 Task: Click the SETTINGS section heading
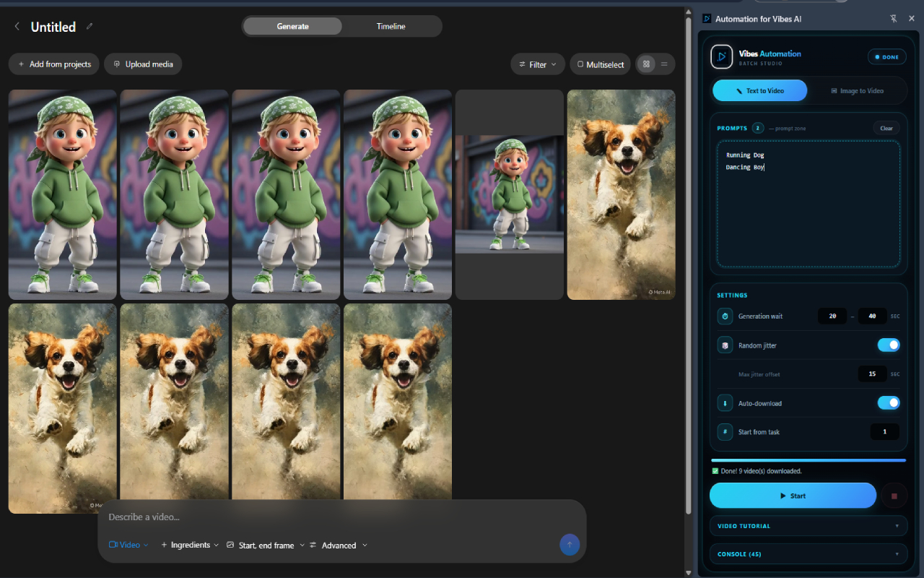point(732,296)
